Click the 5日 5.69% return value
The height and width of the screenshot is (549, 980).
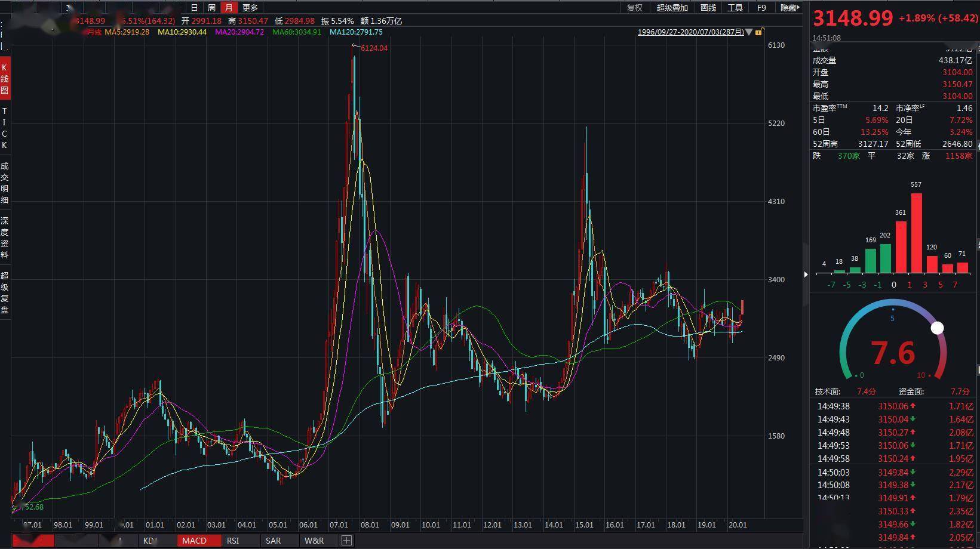tap(877, 120)
